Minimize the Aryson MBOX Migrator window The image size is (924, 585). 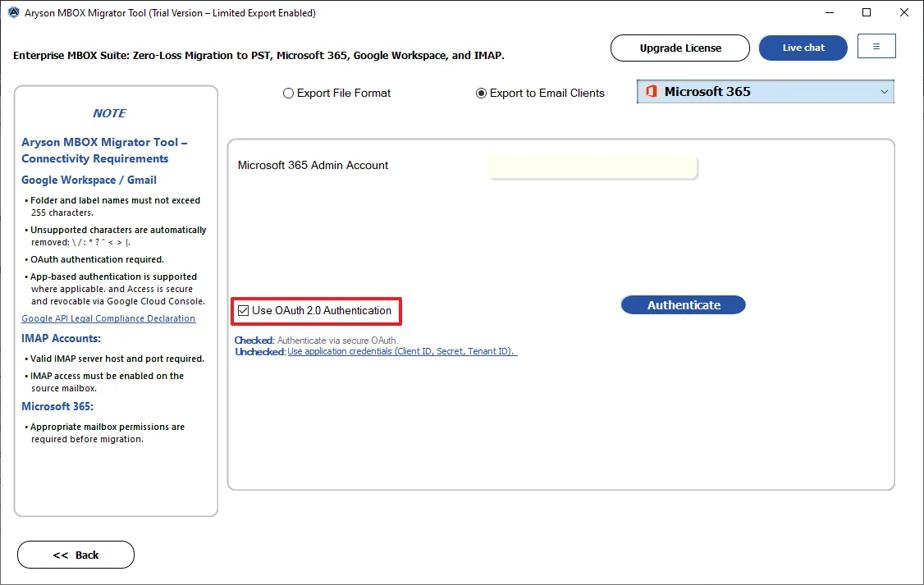pyautogui.click(x=830, y=12)
